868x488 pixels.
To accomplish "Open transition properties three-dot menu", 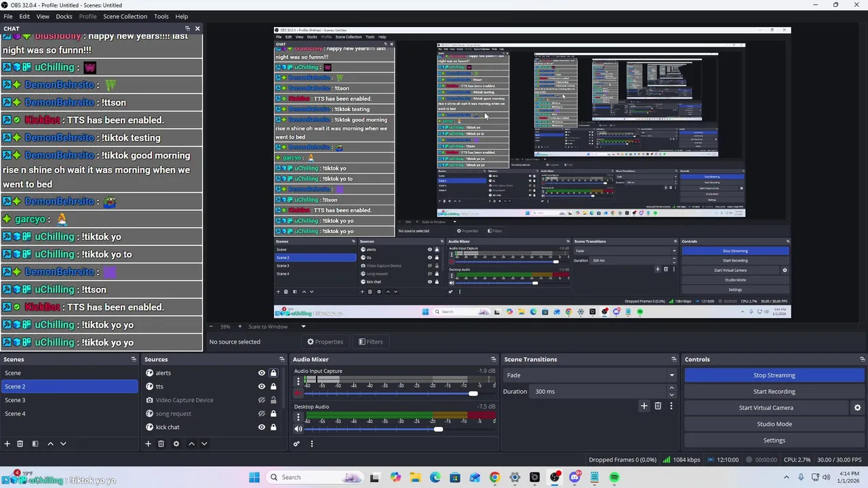I will [671, 406].
